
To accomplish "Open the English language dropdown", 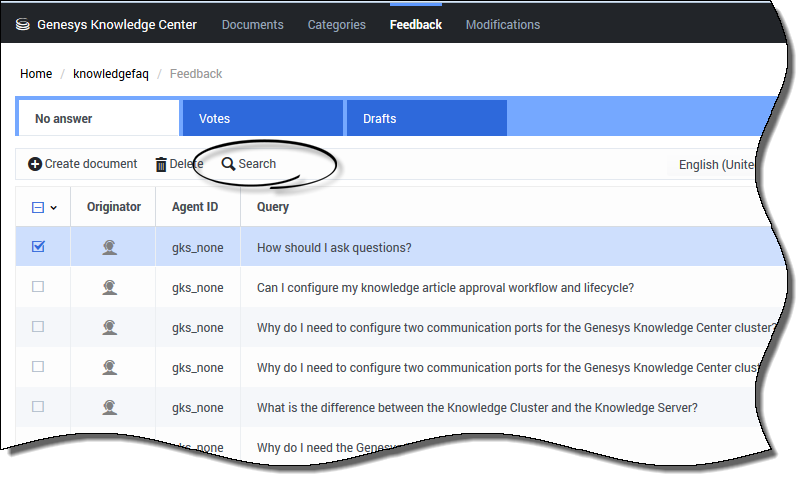I will 716,165.
